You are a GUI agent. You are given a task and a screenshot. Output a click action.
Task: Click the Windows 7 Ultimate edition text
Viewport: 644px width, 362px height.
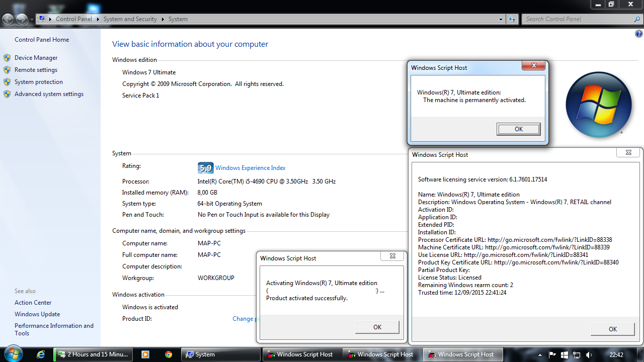(x=149, y=72)
